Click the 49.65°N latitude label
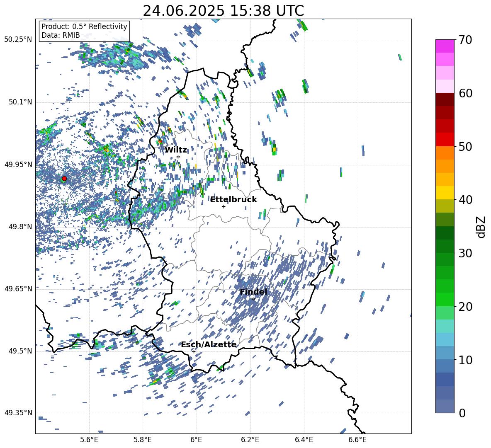The height and width of the screenshot is (448, 491). point(18,289)
